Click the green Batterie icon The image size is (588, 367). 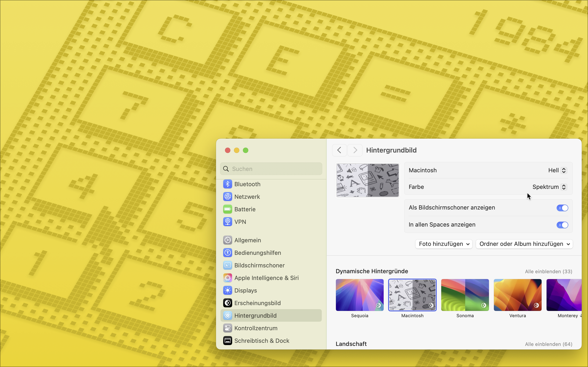click(227, 209)
